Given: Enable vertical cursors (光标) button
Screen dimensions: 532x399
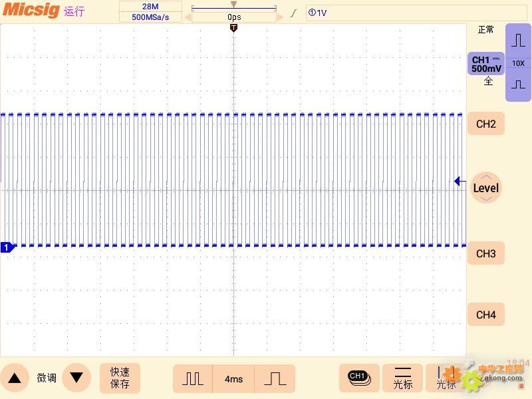Looking at the screenshot, I should [x=446, y=378].
